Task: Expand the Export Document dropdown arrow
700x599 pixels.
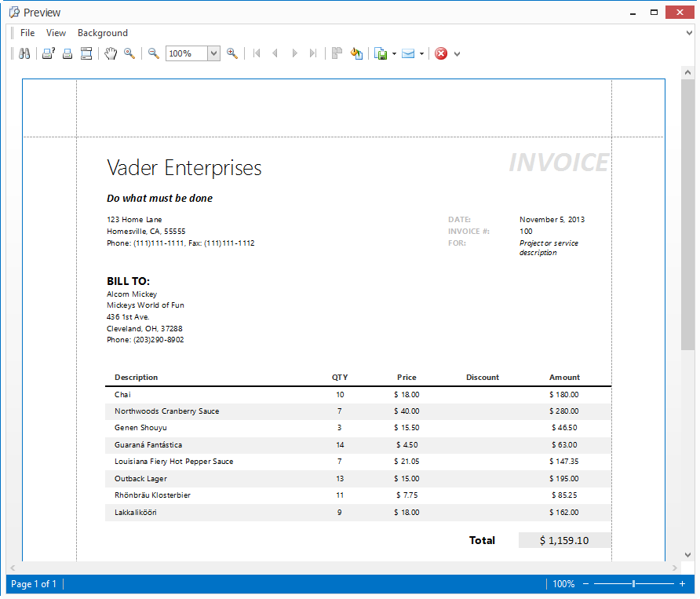Action: point(394,53)
